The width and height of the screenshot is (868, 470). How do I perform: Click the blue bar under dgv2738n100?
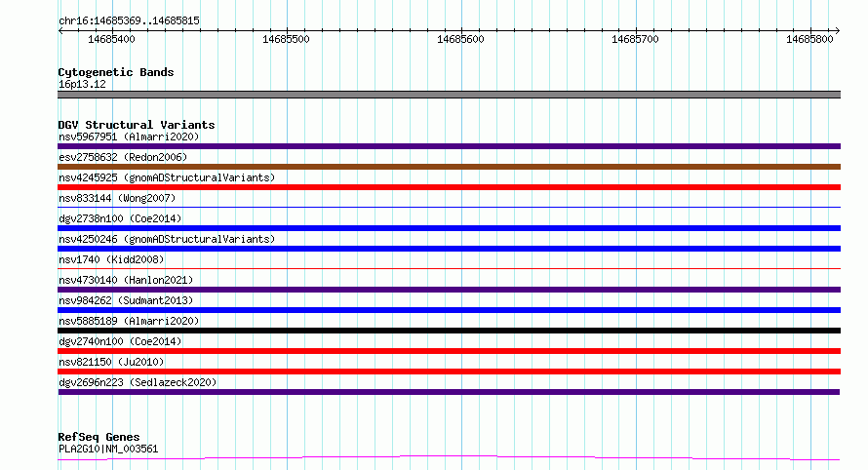tap(449, 228)
